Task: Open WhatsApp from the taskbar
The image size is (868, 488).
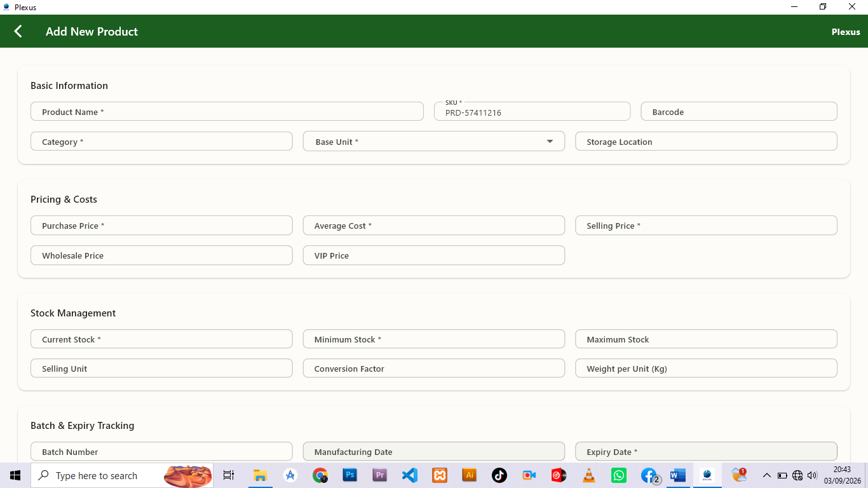Action: pos(619,475)
